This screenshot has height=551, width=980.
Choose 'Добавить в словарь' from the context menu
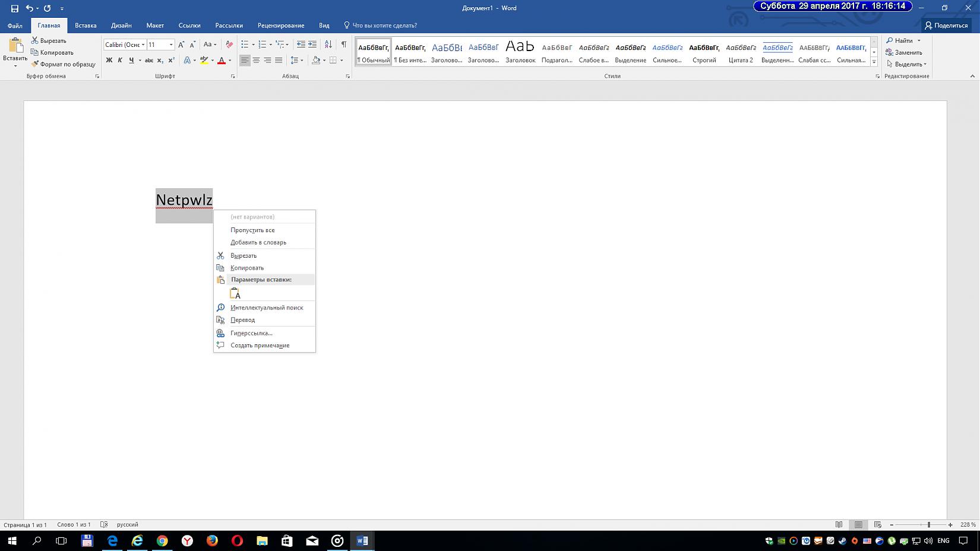(x=258, y=242)
